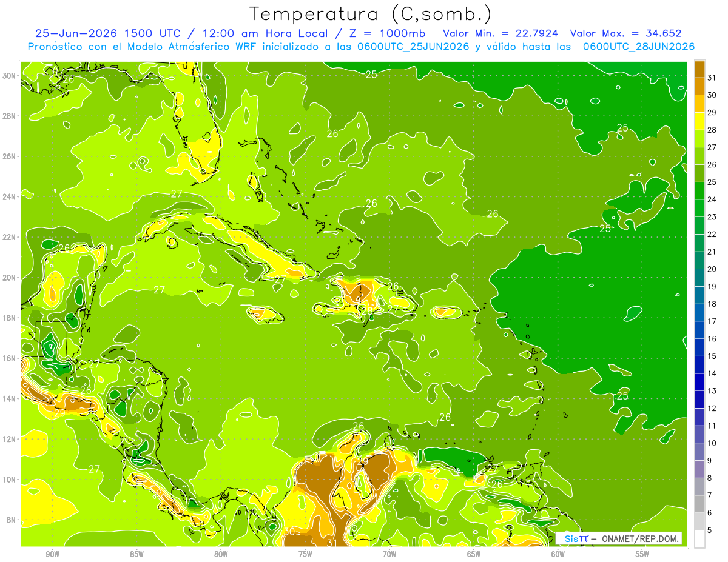This screenshot has width=728, height=562.
Task: Click the '17' label on the color legend
Action: [x=712, y=321]
